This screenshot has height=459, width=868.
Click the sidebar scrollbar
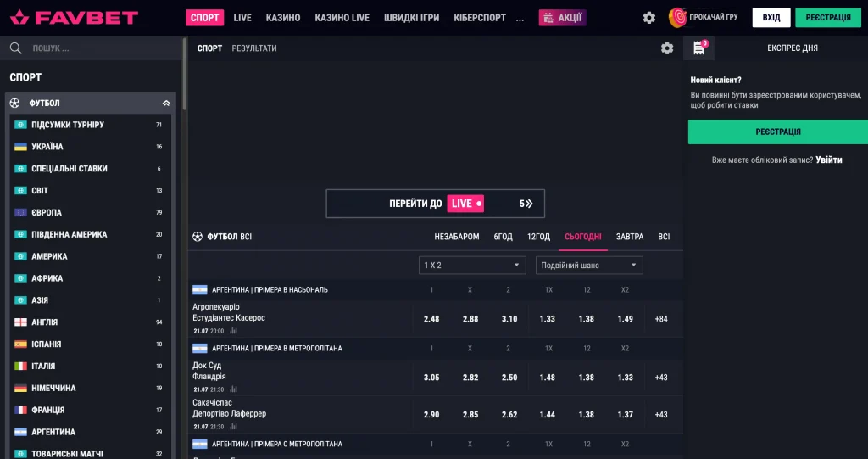click(x=184, y=74)
